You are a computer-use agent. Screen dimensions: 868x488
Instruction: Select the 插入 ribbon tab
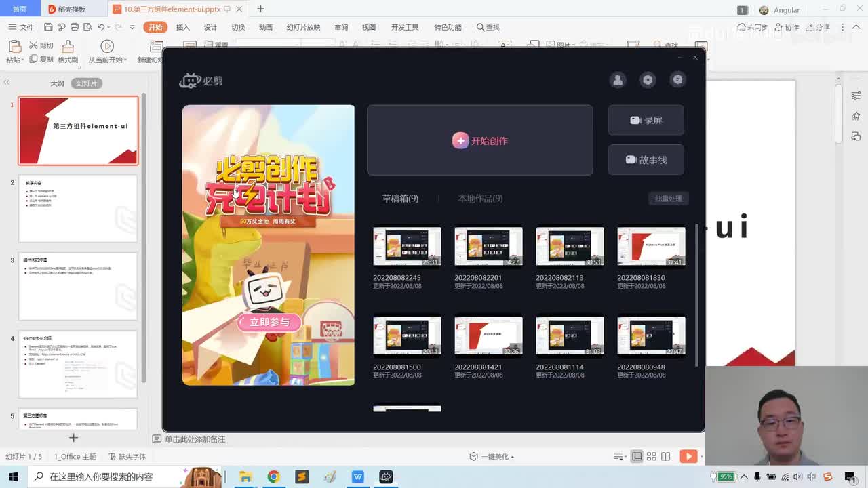[x=183, y=27]
